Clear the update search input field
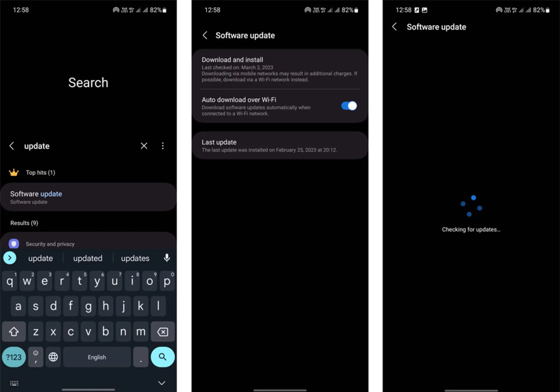This screenshot has height=392, width=560. (144, 146)
